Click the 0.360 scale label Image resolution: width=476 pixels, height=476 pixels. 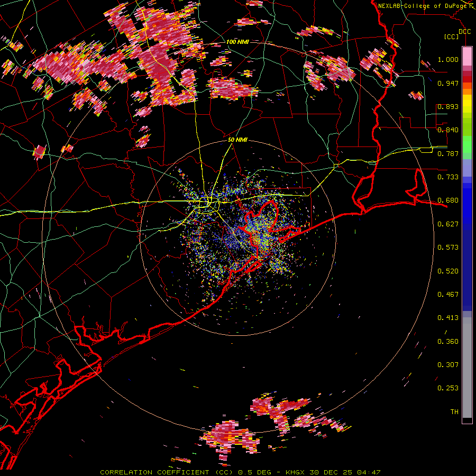coord(448,342)
